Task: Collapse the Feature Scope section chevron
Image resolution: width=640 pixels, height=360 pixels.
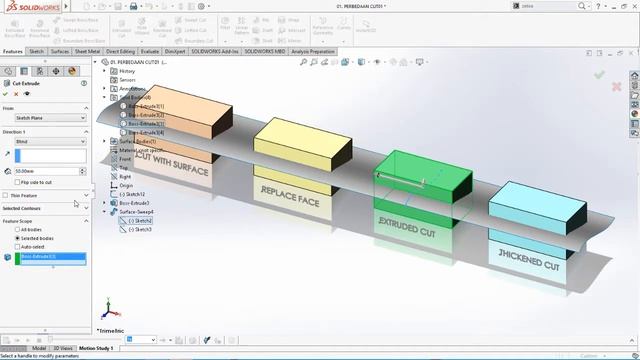Action: 86,221
